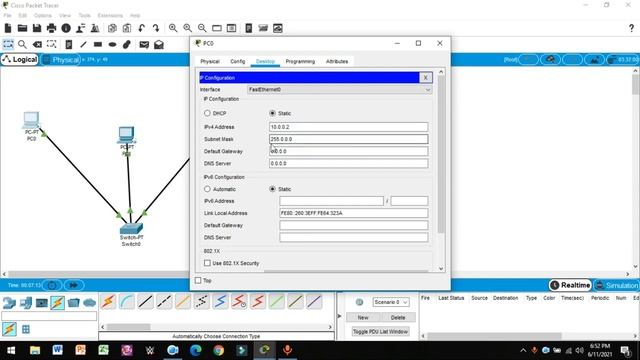The height and width of the screenshot is (360, 640).
Task: Click the Undo arrow icon
Action: [141, 28]
